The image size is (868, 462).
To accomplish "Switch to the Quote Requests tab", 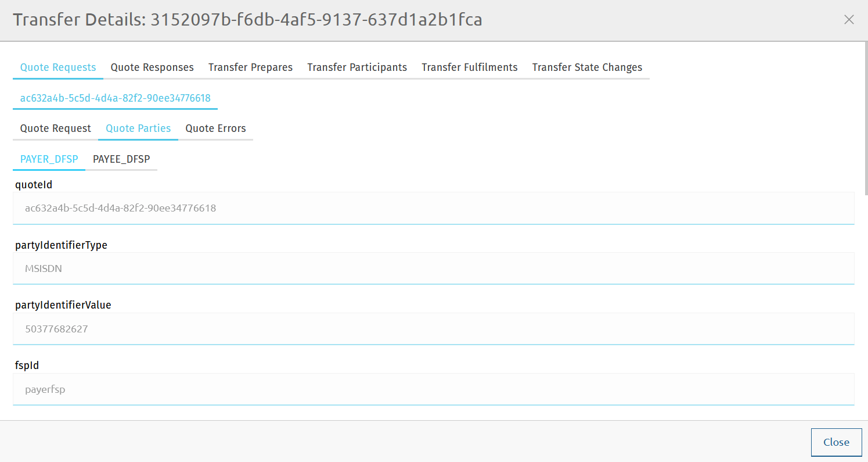I will (58, 67).
